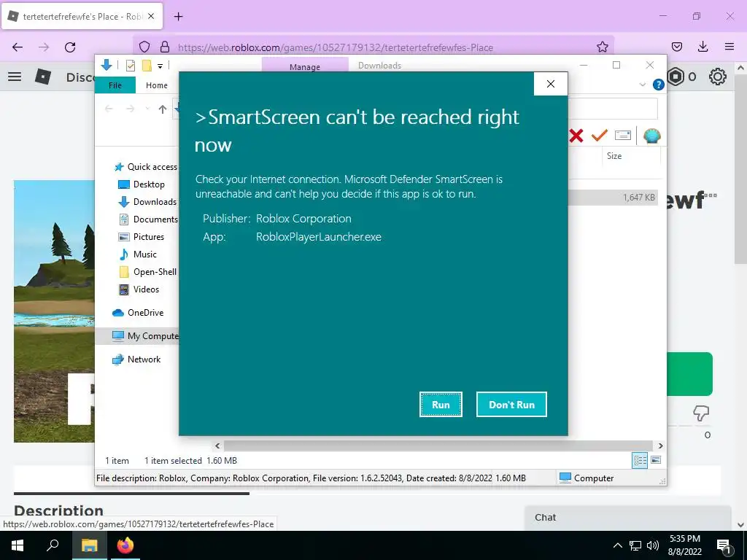Choose Don't Run in SmartScreen dialog
Viewport: 747px width, 560px height.
pos(511,404)
